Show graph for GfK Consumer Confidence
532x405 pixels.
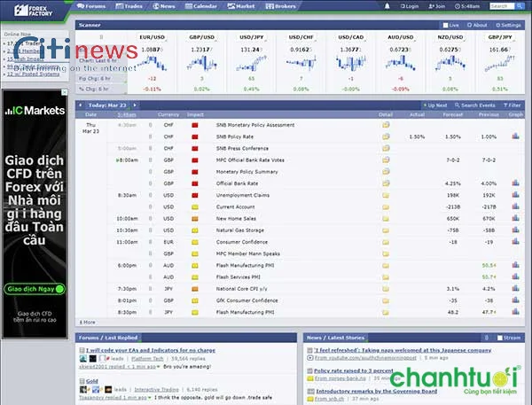[x=516, y=300]
